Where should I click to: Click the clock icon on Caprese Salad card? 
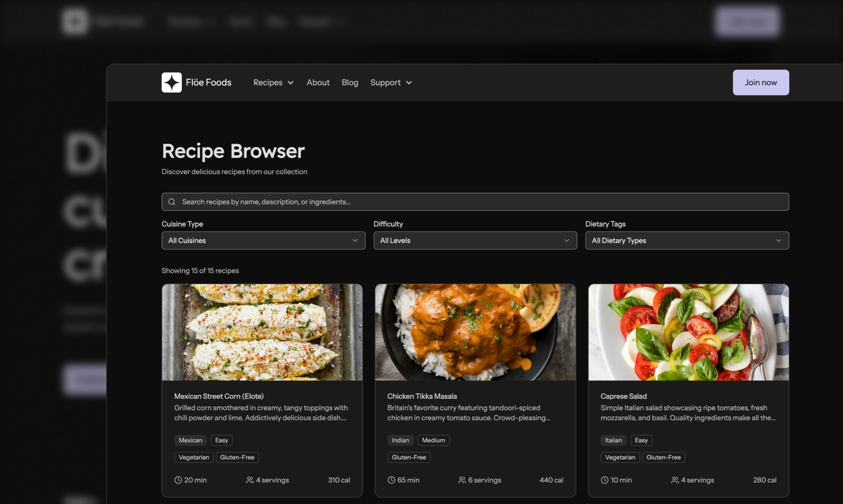click(x=604, y=480)
